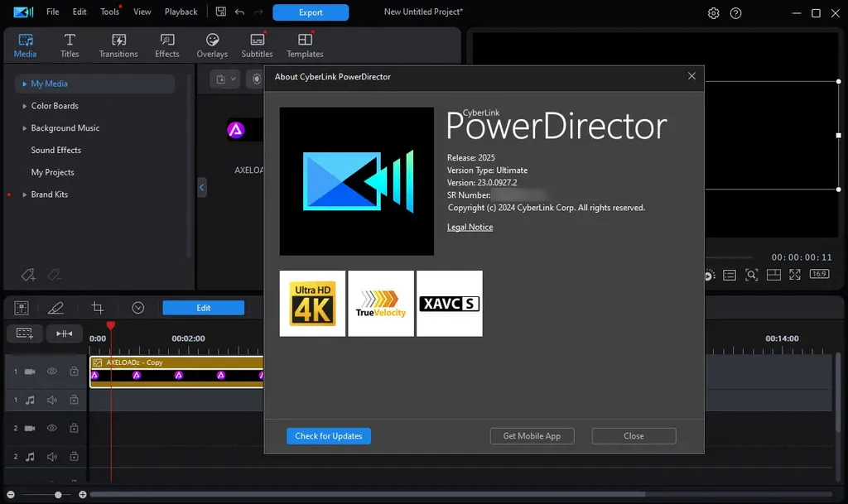Click the pen drawing tool icon
The width and height of the screenshot is (848, 504).
pyautogui.click(x=55, y=308)
